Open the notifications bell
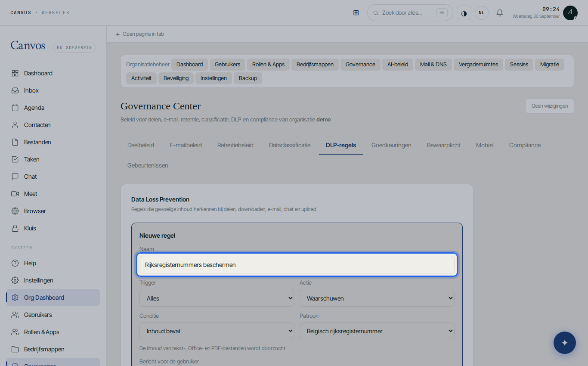 500,13
